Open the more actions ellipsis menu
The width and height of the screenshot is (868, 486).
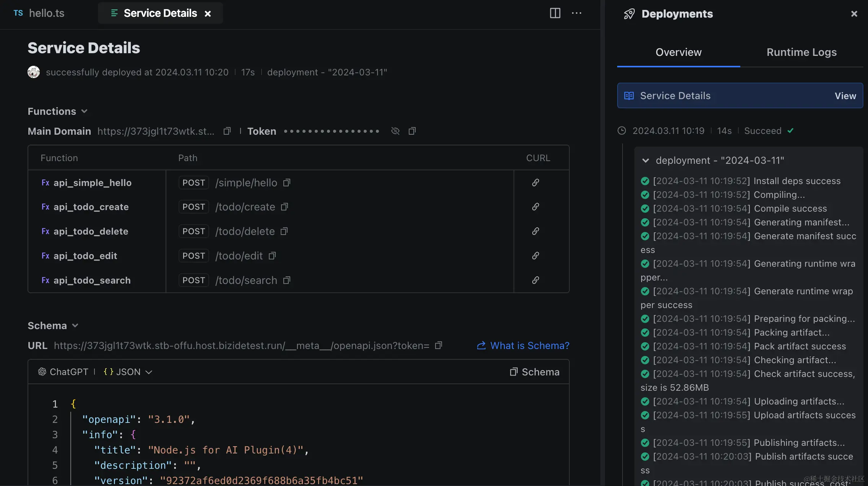click(x=577, y=13)
